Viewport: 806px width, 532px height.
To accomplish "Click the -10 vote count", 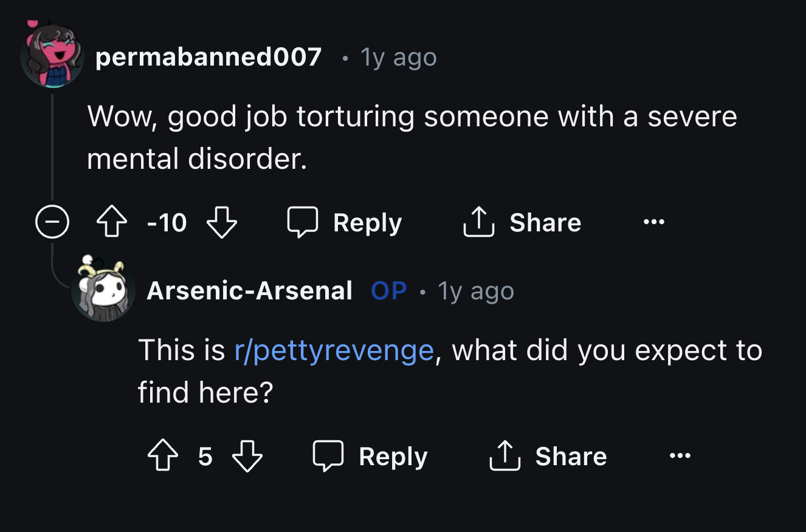I will (165, 222).
